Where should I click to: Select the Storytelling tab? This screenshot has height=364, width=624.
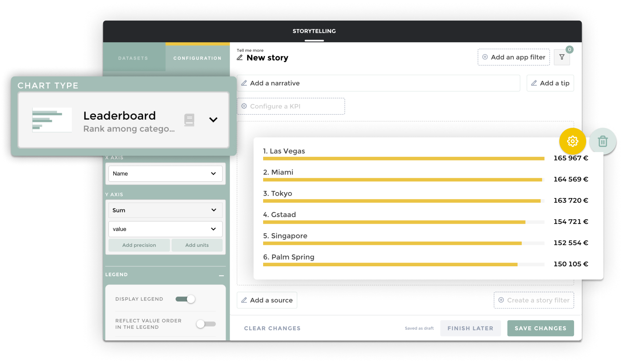coord(314,31)
